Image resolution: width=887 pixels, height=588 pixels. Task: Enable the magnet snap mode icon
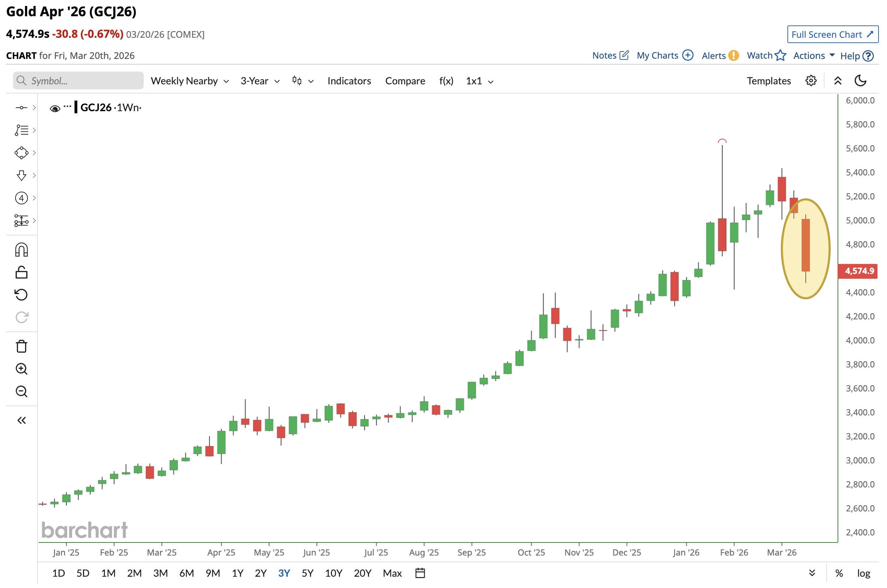pos(22,250)
